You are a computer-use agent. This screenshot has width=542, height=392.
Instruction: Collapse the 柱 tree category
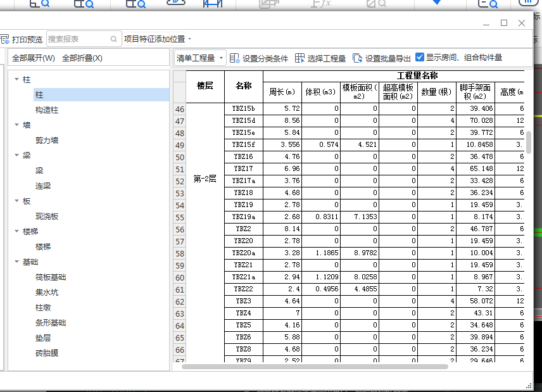point(16,80)
